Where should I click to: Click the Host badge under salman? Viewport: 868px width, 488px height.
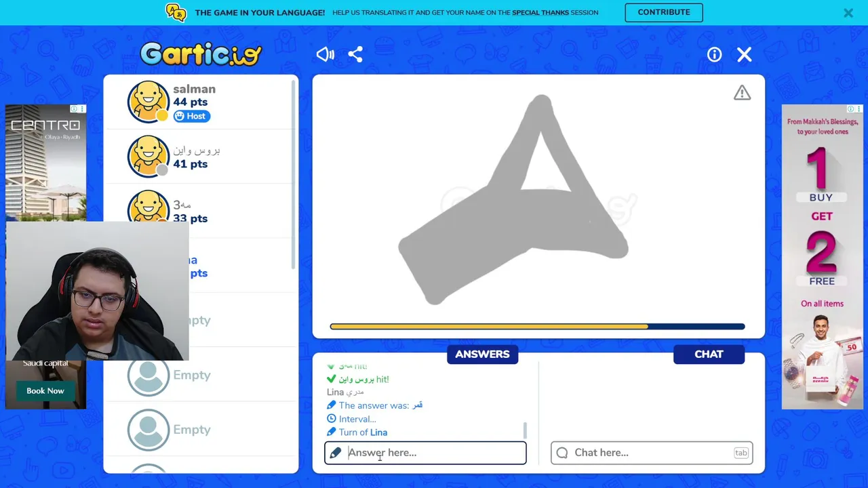coord(191,116)
